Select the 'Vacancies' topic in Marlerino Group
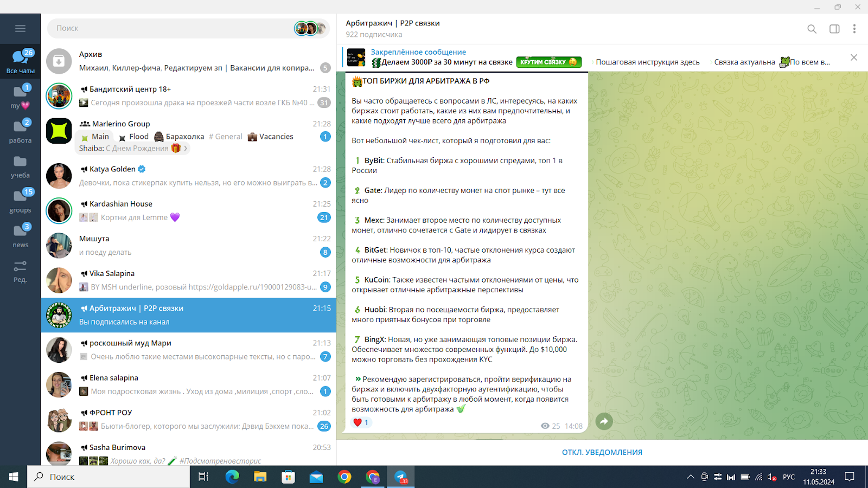868x488 pixels. point(271,137)
